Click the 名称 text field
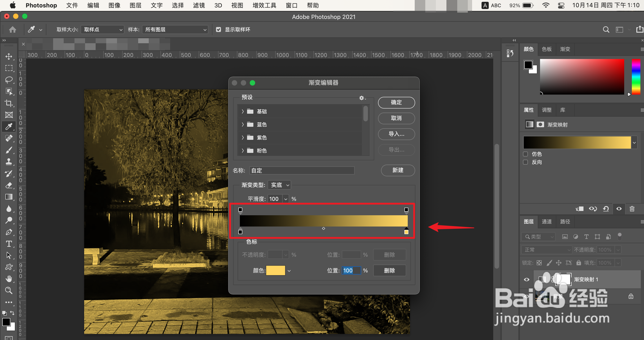The height and width of the screenshot is (340, 644). click(302, 170)
